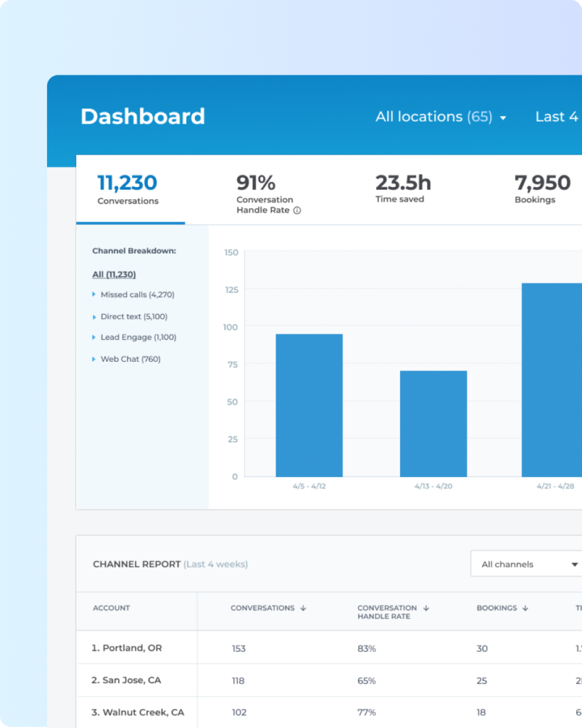Viewport: 582px width, 728px height.
Task: Click the 4/21 - 4/28 axis label
Action: tap(556, 486)
